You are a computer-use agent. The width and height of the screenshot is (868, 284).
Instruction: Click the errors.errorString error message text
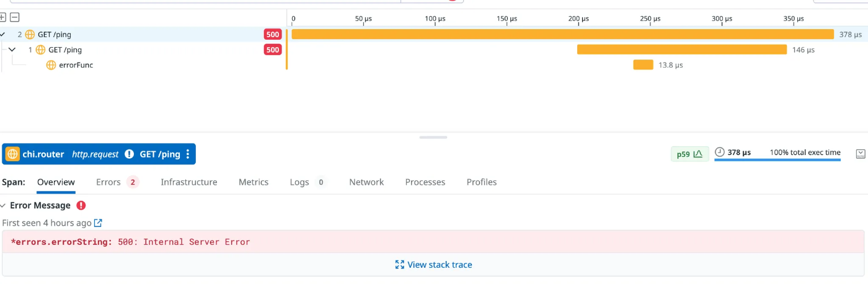(x=131, y=242)
